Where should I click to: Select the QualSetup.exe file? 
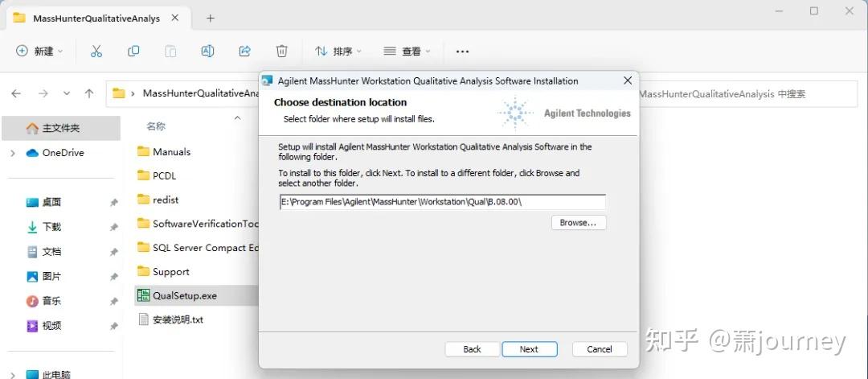click(185, 295)
